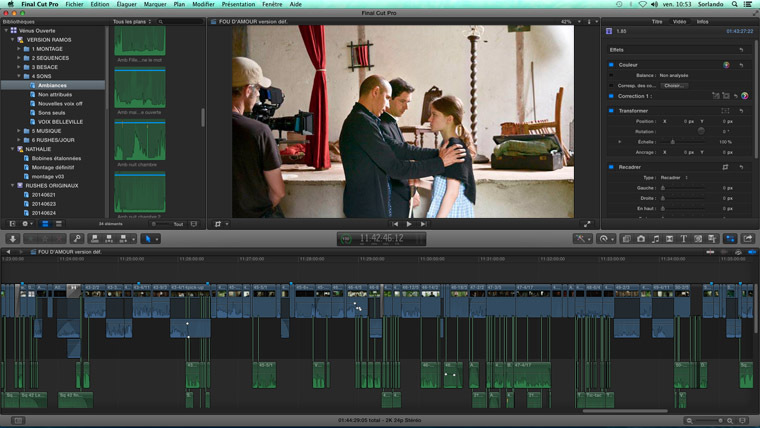Open the Présentation menu
Image resolution: width=760 pixels, height=428 pixels.
coord(238,4)
